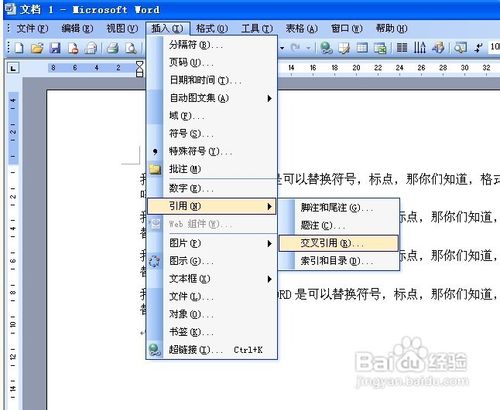Click the Drawing toolbar icon
Image resolution: width=500 pixels, height=410 pixels.
438,48
